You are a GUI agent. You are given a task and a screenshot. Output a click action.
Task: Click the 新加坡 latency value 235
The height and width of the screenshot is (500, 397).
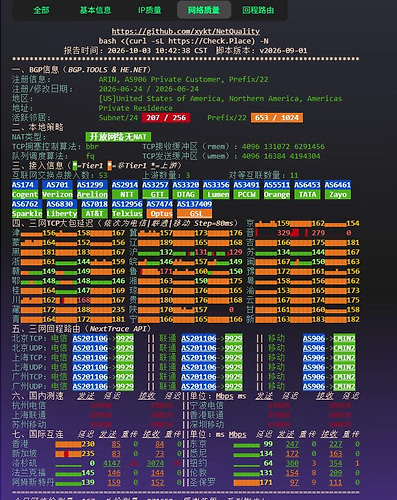coord(88,454)
